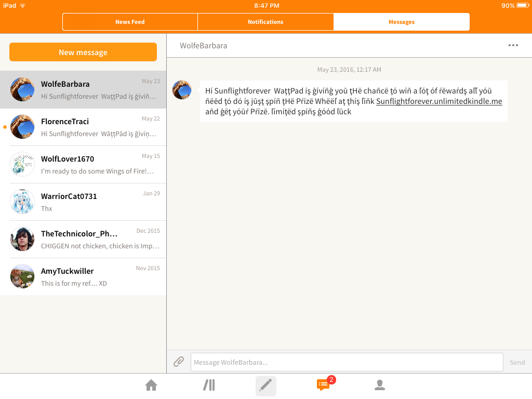Image resolution: width=532 pixels, height=399 pixels.
Task: Tap the Jan 29 date label
Action: point(151,193)
